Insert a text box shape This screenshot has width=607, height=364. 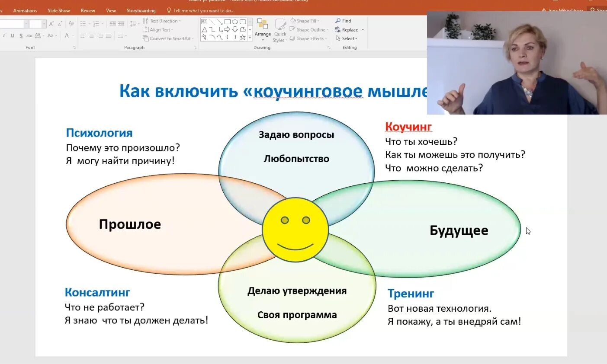204,22
